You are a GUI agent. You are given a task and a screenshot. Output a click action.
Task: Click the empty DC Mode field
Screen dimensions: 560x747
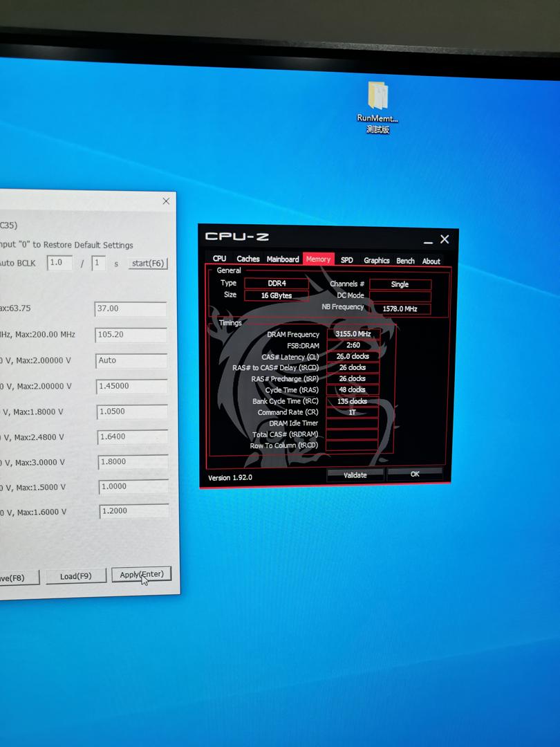tap(400, 296)
